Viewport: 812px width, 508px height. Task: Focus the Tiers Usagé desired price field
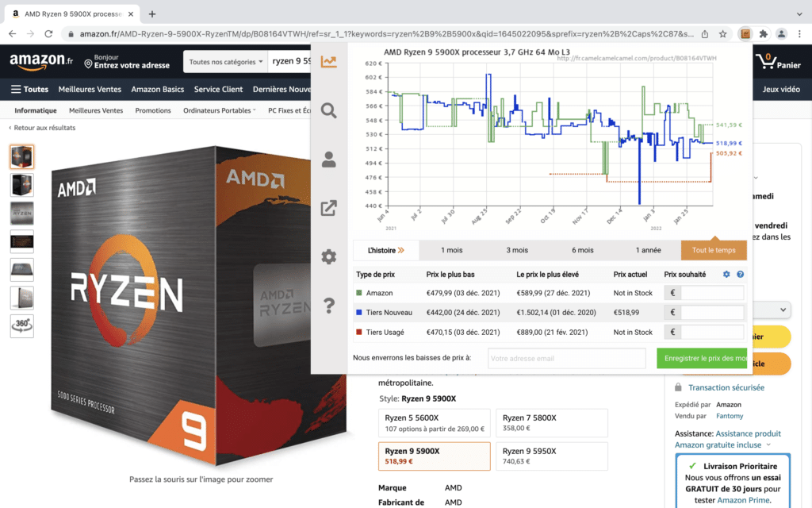click(x=712, y=333)
